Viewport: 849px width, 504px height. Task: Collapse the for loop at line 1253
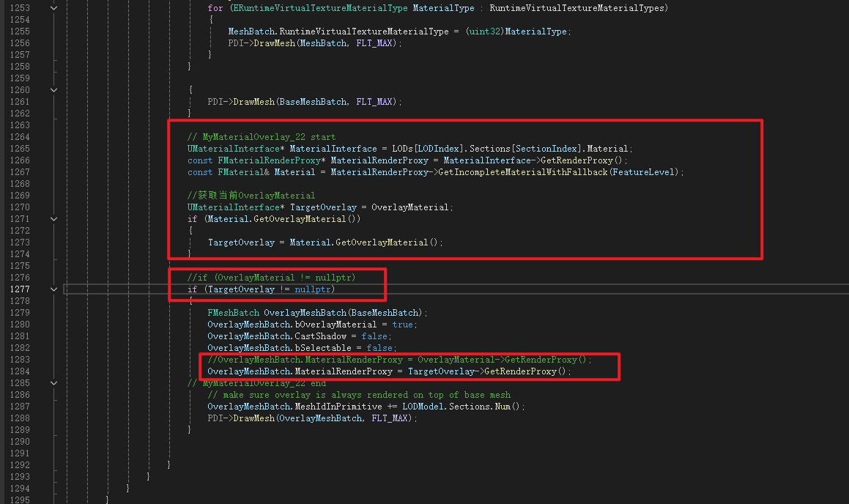[x=53, y=8]
